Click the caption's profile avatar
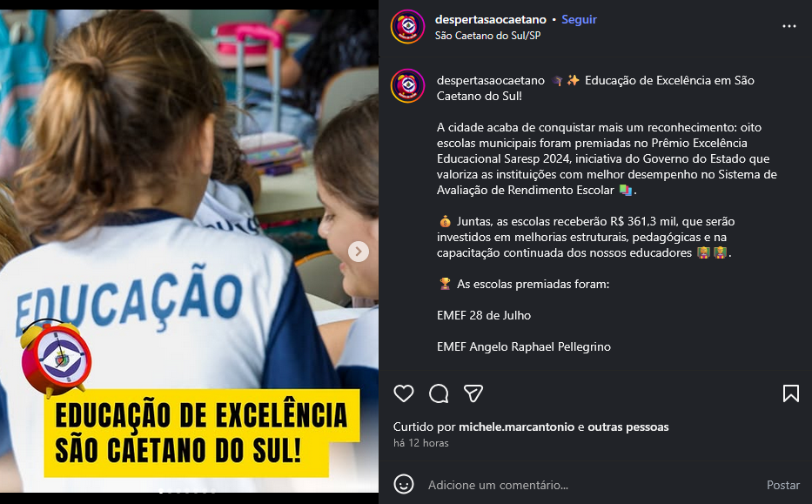 coord(408,86)
